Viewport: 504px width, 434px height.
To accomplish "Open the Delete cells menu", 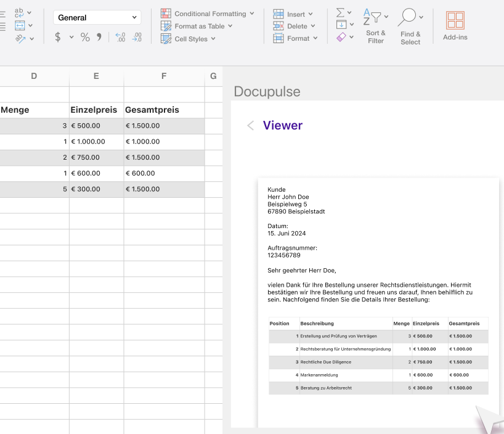I will (295, 26).
